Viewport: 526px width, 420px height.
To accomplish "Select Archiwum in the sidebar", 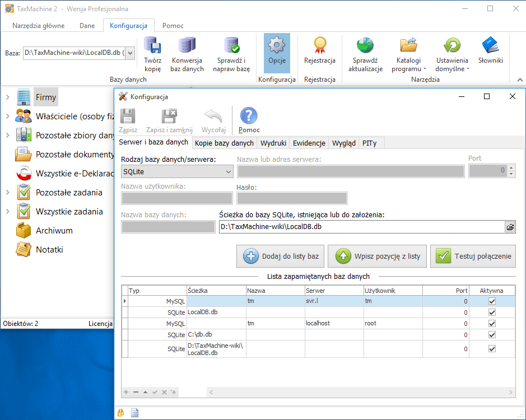I will coord(54,231).
